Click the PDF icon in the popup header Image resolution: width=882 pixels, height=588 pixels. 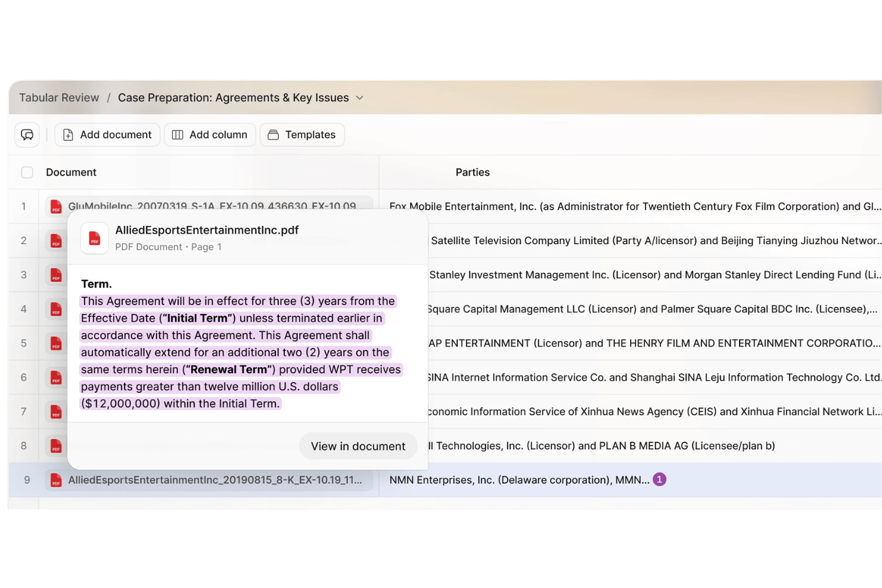(x=94, y=238)
